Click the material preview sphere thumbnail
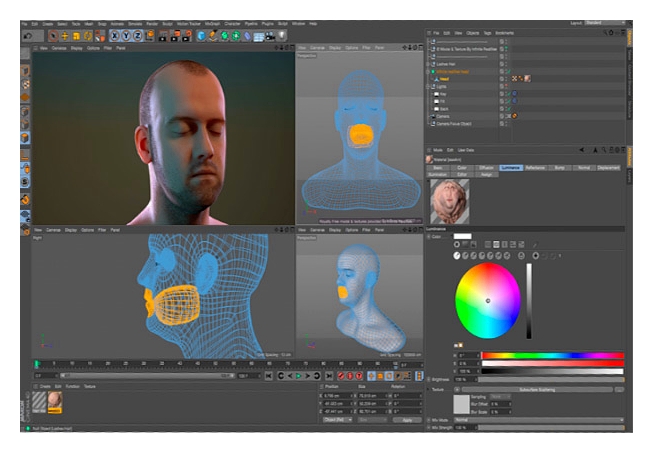This screenshot has width=653, height=453. pos(449,202)
